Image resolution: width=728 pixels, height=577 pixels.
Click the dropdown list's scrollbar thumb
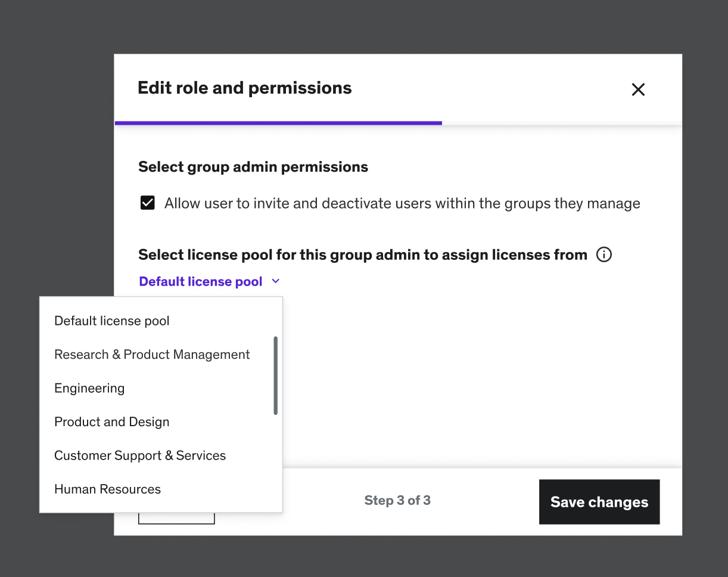coord(275,376)
